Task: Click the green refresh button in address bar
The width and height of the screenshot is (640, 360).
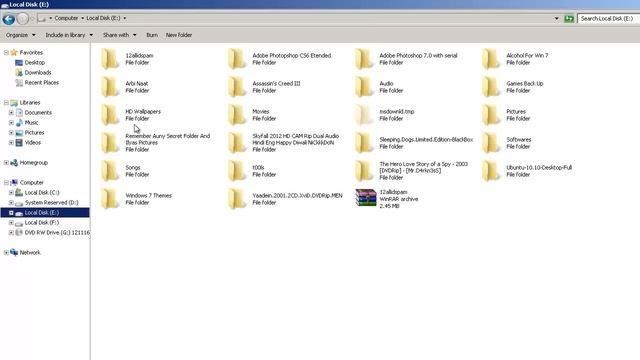Action: click(x=569, y=19)
